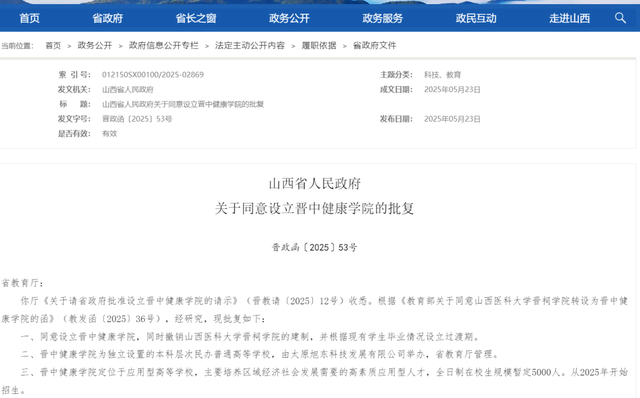Click title 关于同意设立晋中健康学院的批复

coord(315,209)
